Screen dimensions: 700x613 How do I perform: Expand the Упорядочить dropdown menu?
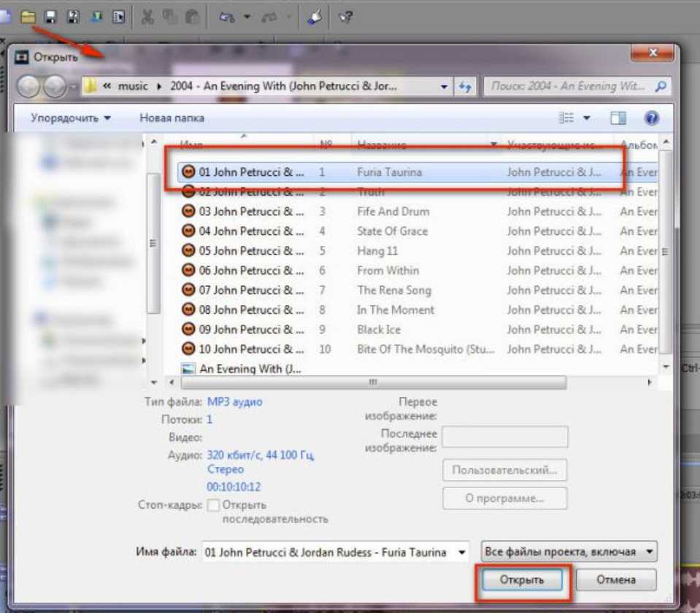71,118
